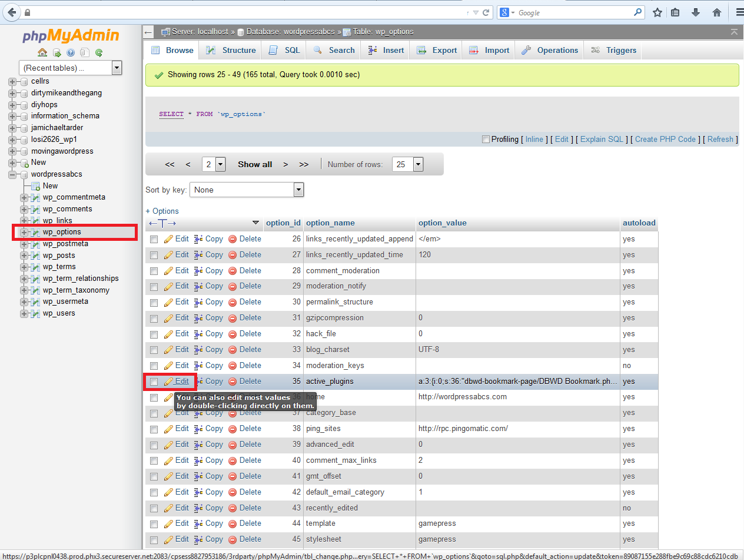Enable the Profiling checkbox

coord(486,140)
